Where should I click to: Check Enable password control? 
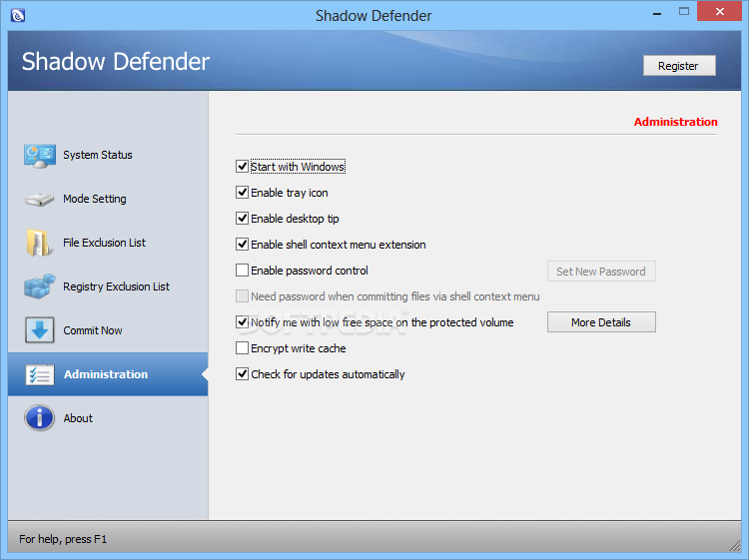click(243, 271)
